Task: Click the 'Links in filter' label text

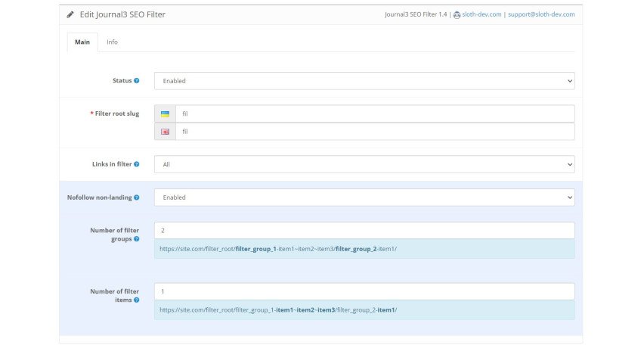Action: click(112, 164)
